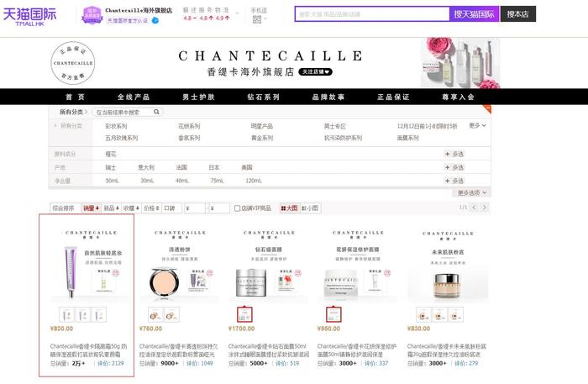Click the 关注店铺 follow store button
Screen dimensions: 588x384
pyautogui.click(x=315, y=71)
